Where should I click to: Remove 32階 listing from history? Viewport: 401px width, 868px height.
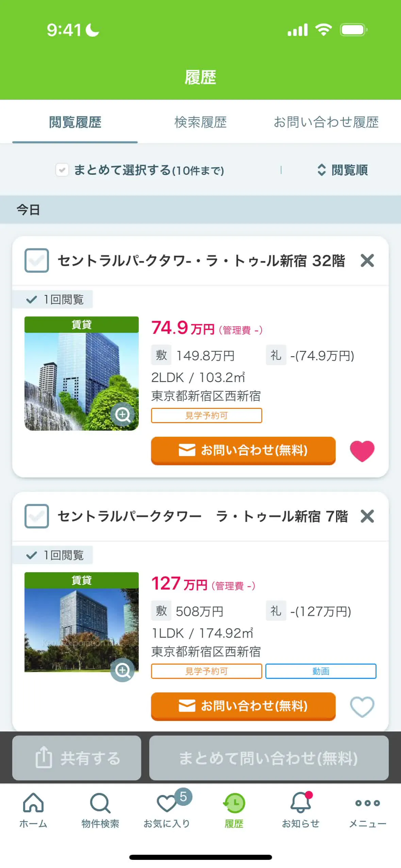click(x=367, y=261)
